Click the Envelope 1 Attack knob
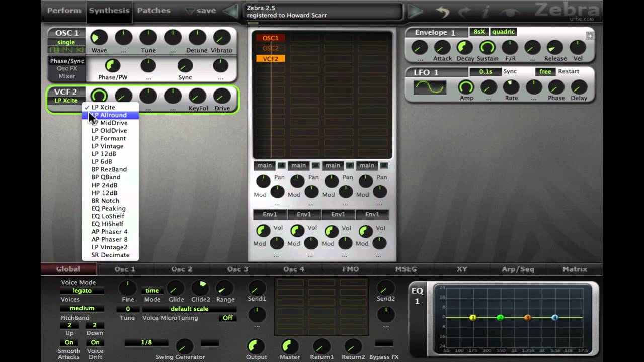The width and height of the screenshot is (644, 362). (442, 48)
